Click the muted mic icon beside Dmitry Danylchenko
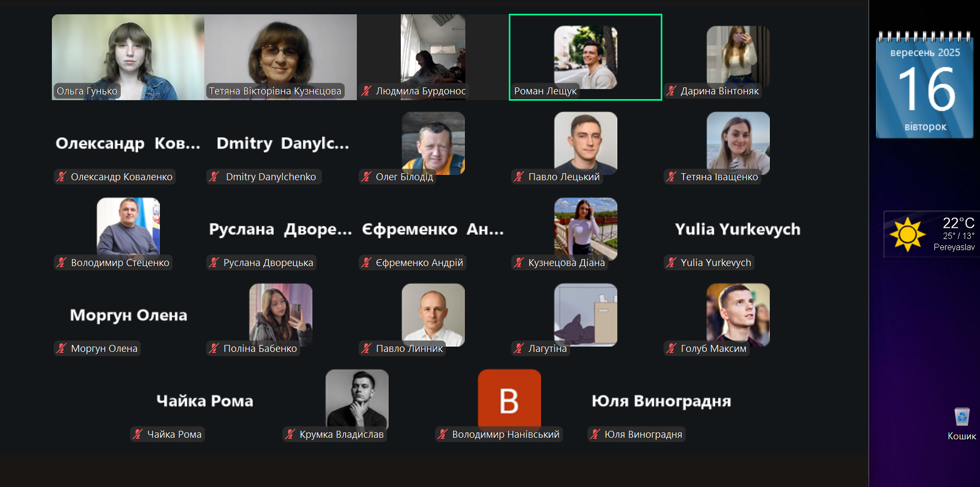The height and width of the screenshot is (487, 980). [214, 176]
